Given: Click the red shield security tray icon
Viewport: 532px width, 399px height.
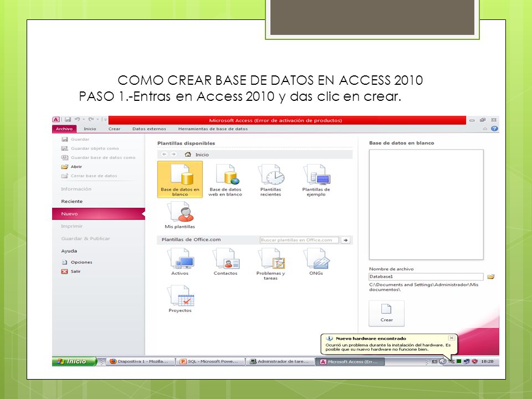Looking at the screenshot, I should pos(475,362).
